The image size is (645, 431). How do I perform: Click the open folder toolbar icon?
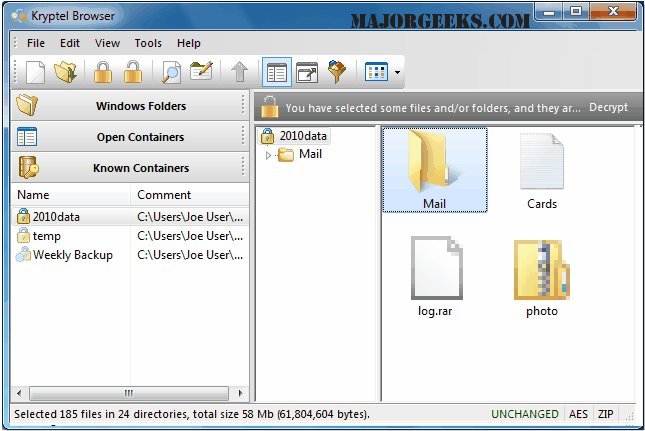click(x=66, y=72)
